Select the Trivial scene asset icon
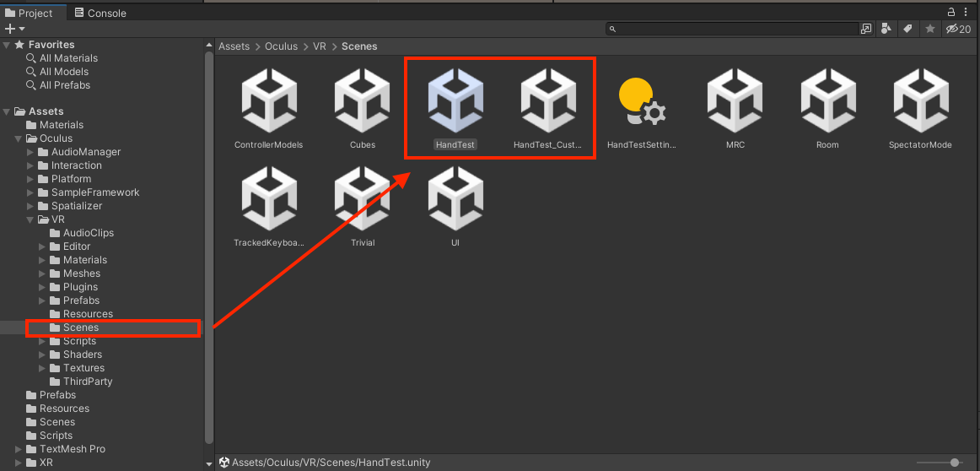The image size is (980, 471). (363, 199)
